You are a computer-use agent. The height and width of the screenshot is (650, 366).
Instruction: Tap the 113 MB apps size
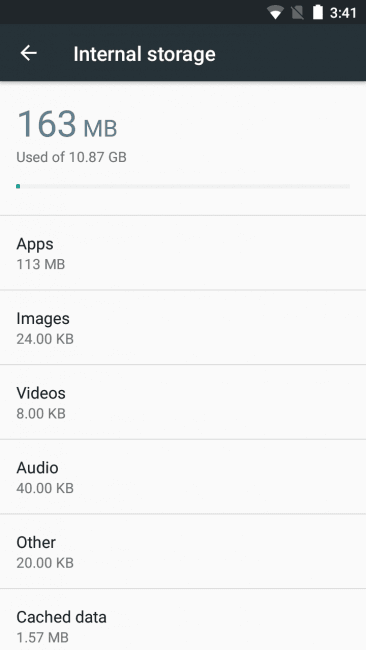[x=41, y=264]
